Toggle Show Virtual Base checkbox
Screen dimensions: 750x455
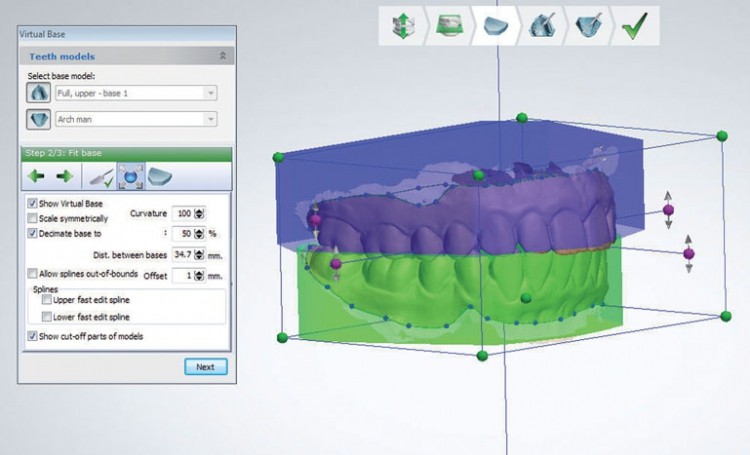(32, 203)
